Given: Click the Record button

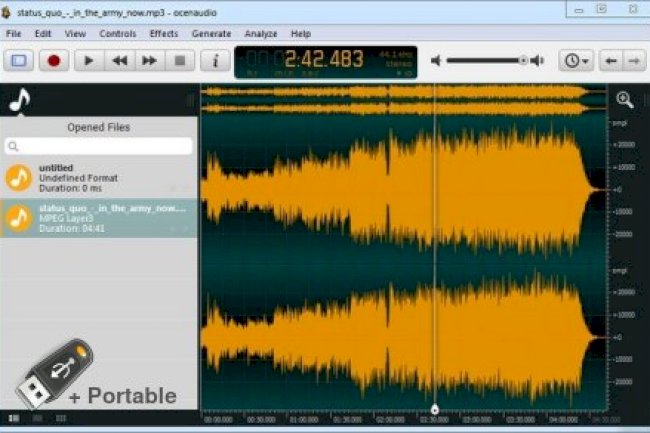Looking at the screenshot, I should 54,61.
